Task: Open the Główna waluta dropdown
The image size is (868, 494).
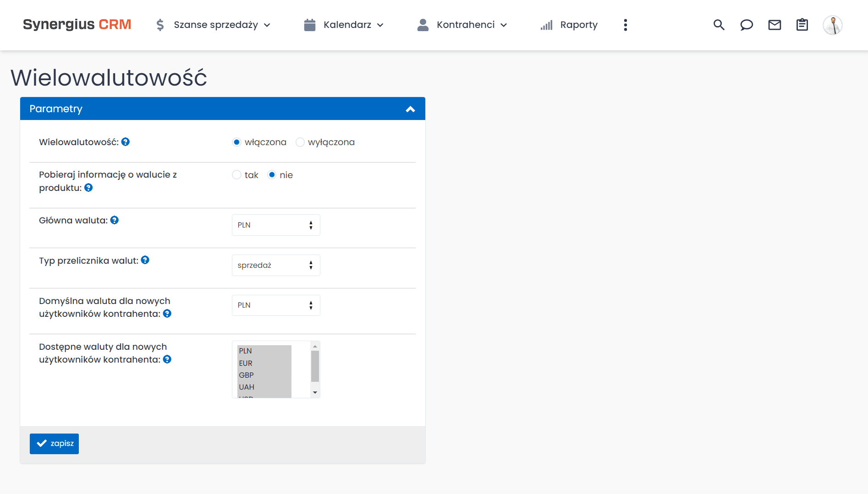Action: 275,225
